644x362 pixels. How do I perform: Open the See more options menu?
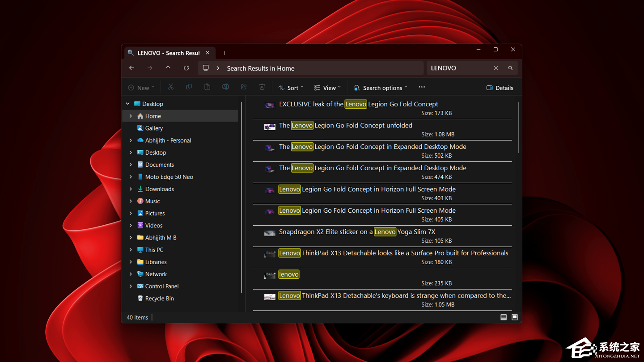click(x=422, y=87)
